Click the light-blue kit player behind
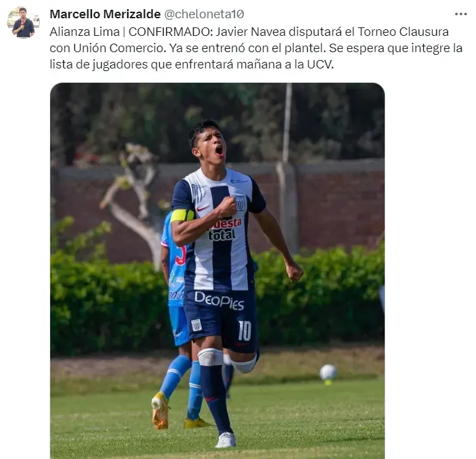Image resolution: width=476 pixels, height=459 pixels. (176, 319)
